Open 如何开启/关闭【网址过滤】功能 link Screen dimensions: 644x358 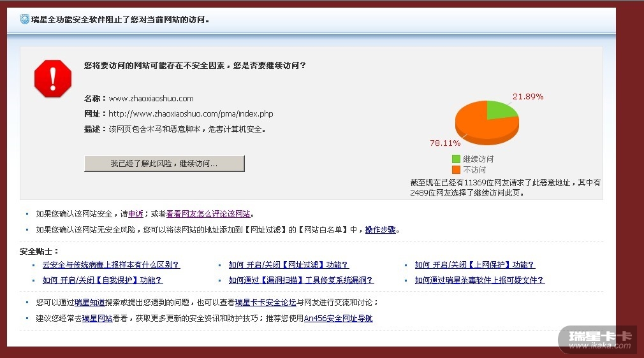(289, 265)
